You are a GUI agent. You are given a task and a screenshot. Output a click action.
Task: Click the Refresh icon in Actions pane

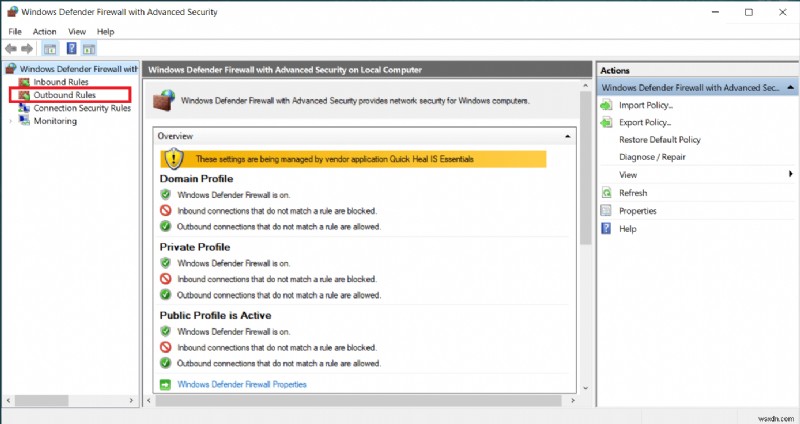pos(607,193)
